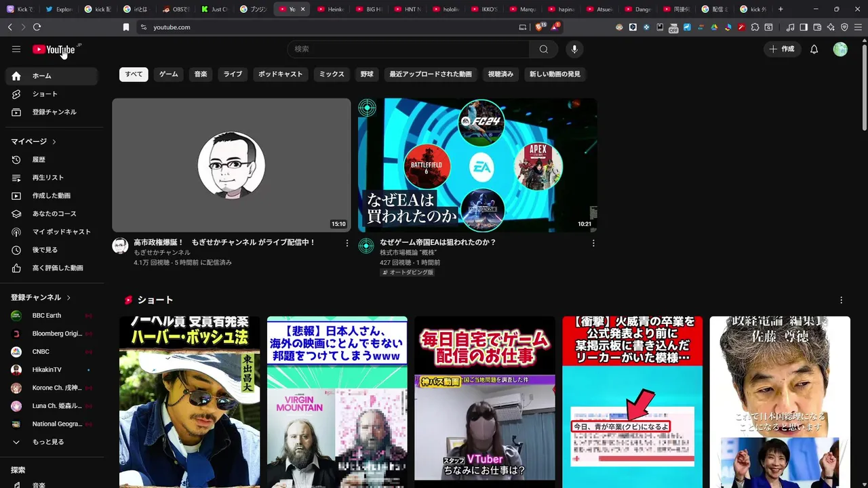The width and height of the screenshot is (868, 488).
Task: Open もぜせかチャンネル channel avatar
Action: (120, 245)
